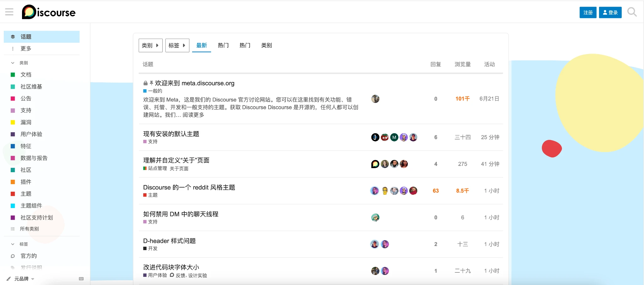Screen dimensions: 644x285
Task: Switch to the 最新 tab
Action: click(x=202, y=46)
